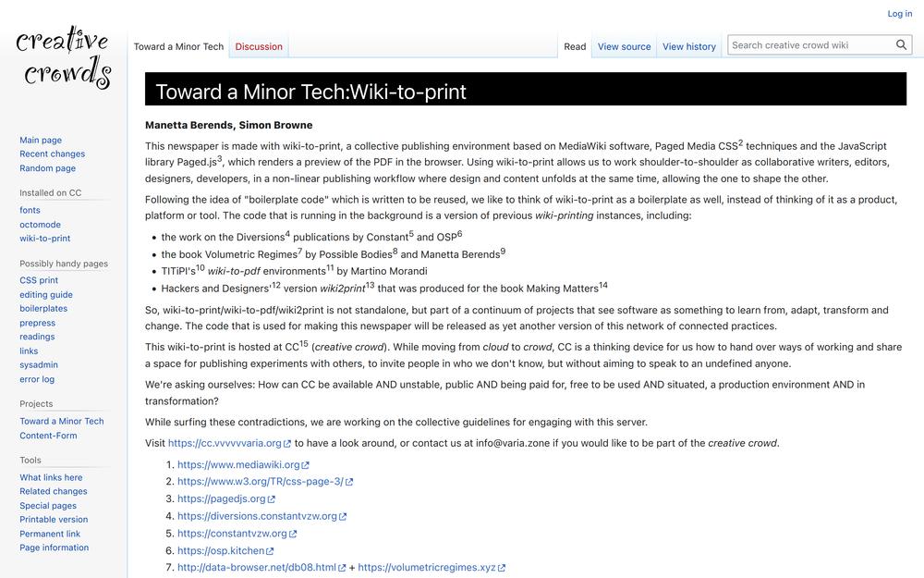Open Special pages
This screenshot has height=578, width=924.
click(48, 506)
